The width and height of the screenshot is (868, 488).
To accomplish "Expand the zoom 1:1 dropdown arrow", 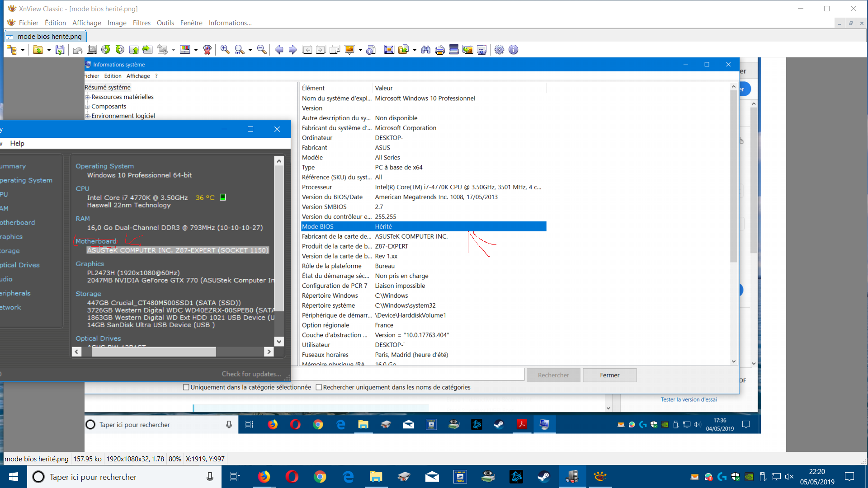I will tap(250, 50).
